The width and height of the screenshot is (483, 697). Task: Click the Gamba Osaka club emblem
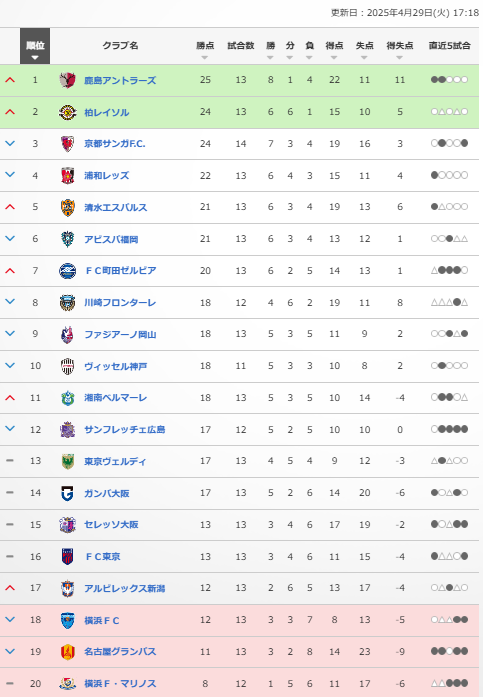[x=68, y=493]
